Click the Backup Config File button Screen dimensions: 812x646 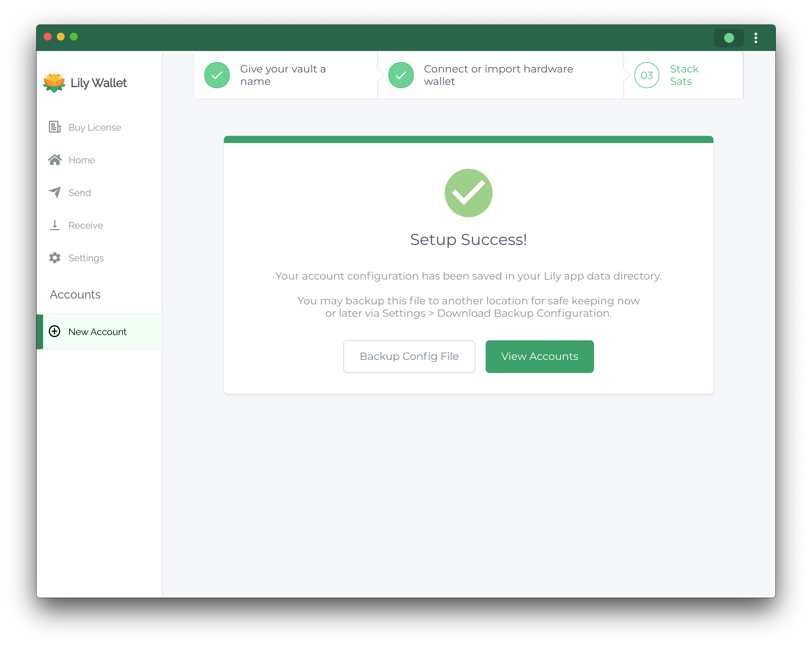(409, 356)
